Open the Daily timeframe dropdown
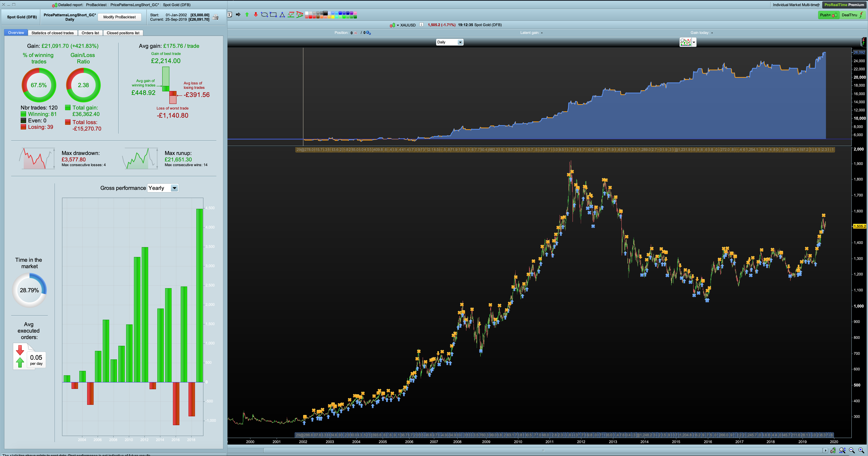Viewport: 868px width, 456px height. click(x=460, y=42)
